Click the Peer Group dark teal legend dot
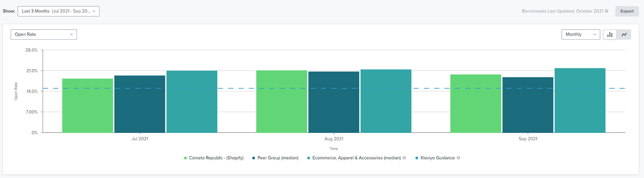This screenshot has height=178, width=644. click(x=254, y=158)
